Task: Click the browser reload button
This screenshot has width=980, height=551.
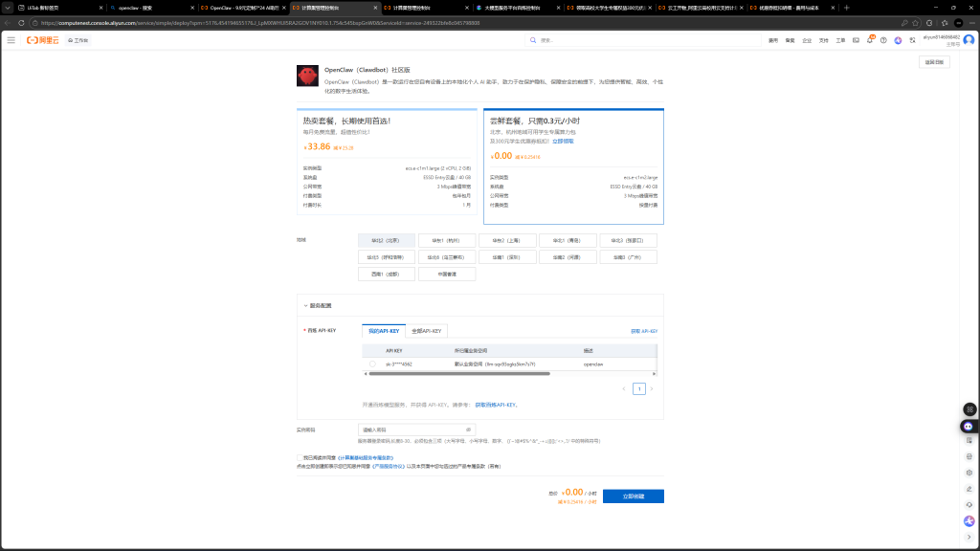Action: click(31, 23)
